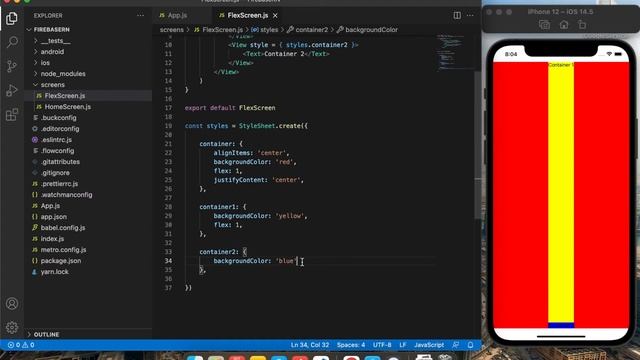Click the yellow Container 1 in simulator

pos(561,192)
